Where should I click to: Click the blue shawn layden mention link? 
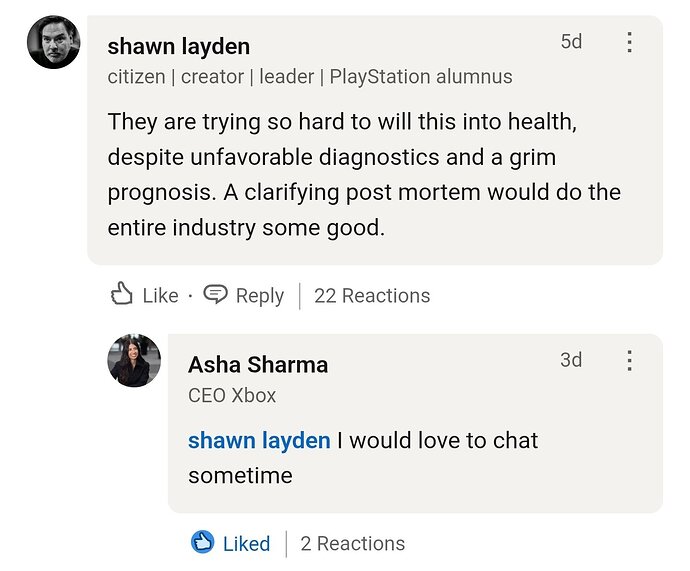[x=259, y=440]
